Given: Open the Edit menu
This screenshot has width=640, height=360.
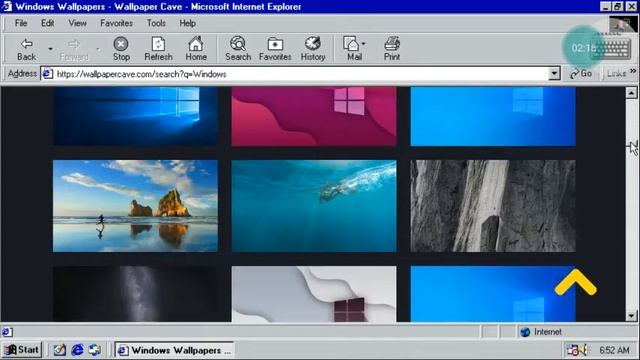Looking at the screenshot, I should [x=47, y=23].
